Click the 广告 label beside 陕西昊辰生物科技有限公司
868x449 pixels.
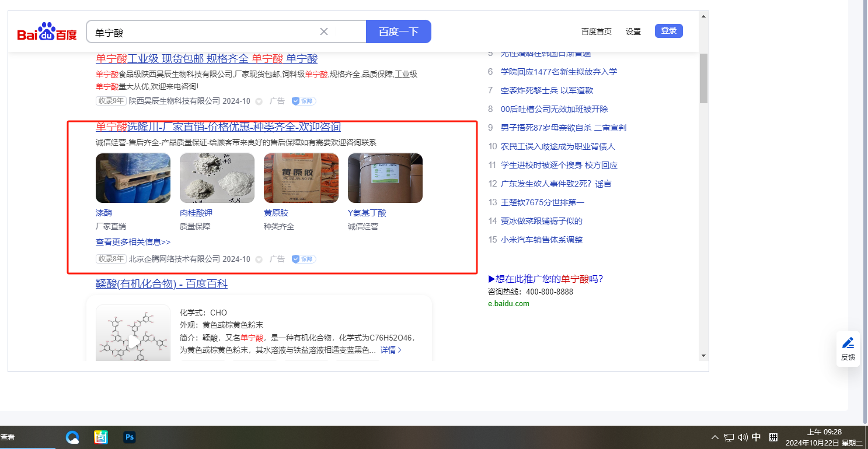[x=277, y=101]
